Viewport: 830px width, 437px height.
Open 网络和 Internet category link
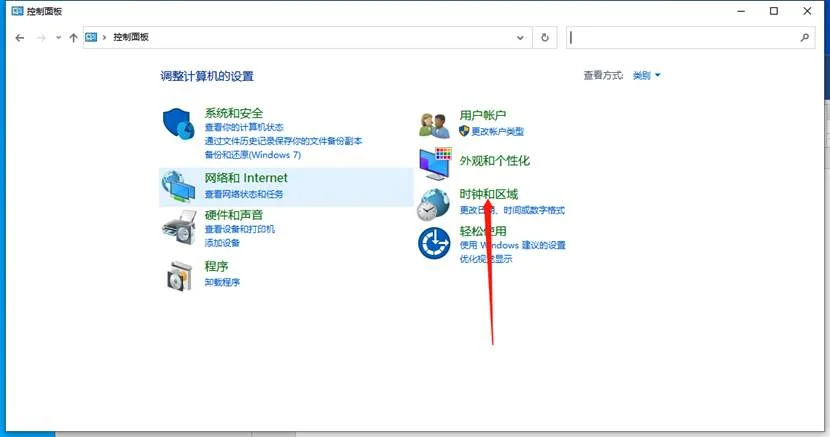coord(246,178)
